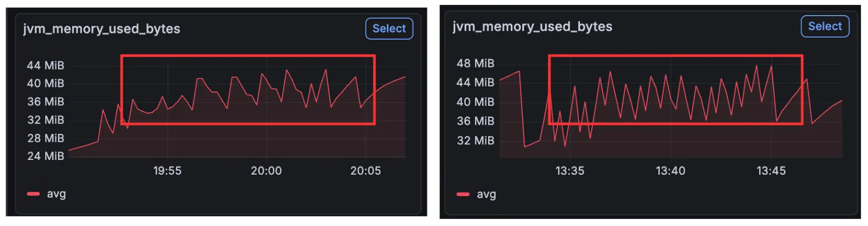Screen dimensions: 868x226
Task: Toggle avg legend series in the 20:00 panel
Action: [56, 194]
